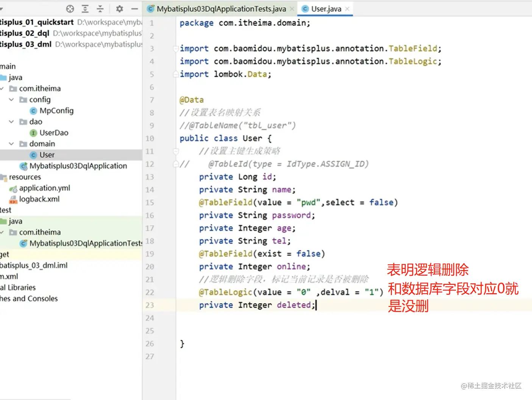Screen dimensions: 532x400
Task: Click the file icon on the Mybatisplus03DqlApplicationTests.java tab
Action: [x=151, y=9]
